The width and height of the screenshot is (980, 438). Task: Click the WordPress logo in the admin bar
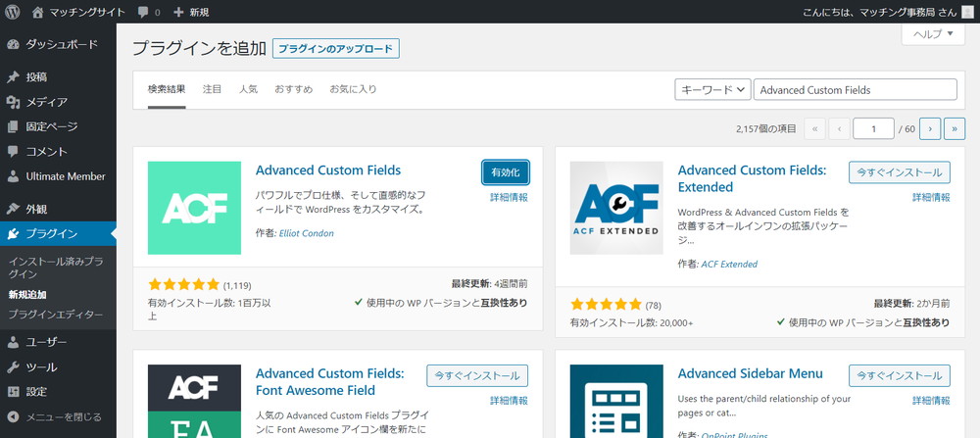(x=13, y=12)
